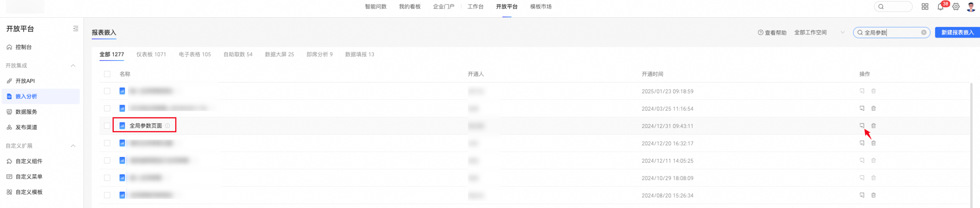Click the apps grid icon in header
The image size is (980, 208).
coord(925,7)
